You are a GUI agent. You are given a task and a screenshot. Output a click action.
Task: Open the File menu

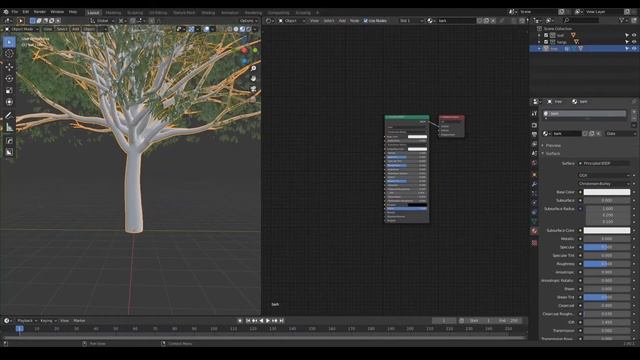(15, 12)
